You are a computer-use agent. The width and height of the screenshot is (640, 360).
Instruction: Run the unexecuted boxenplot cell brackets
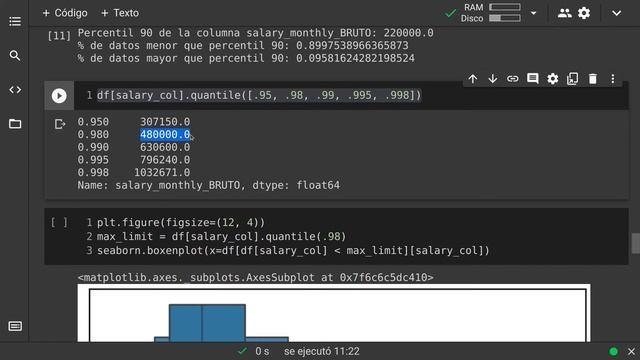pos(59,222)
